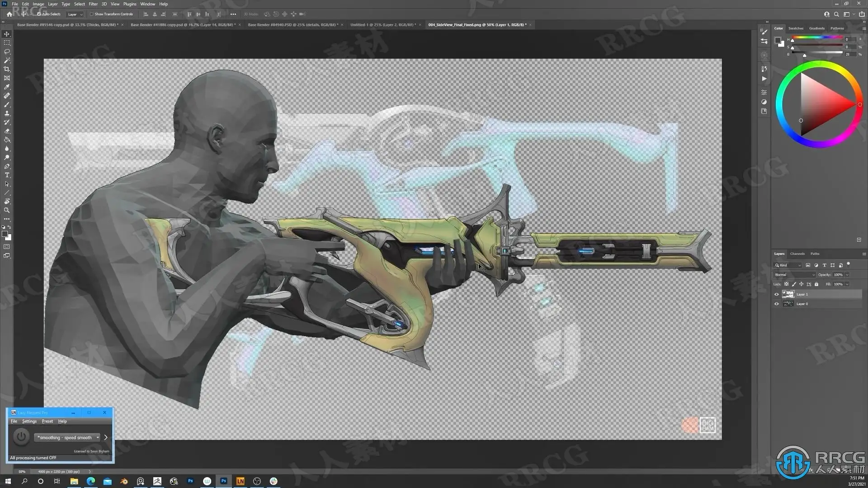Open the Kind layer filter dropdown
The image size is (868, 488).
(x=788, y=265)
